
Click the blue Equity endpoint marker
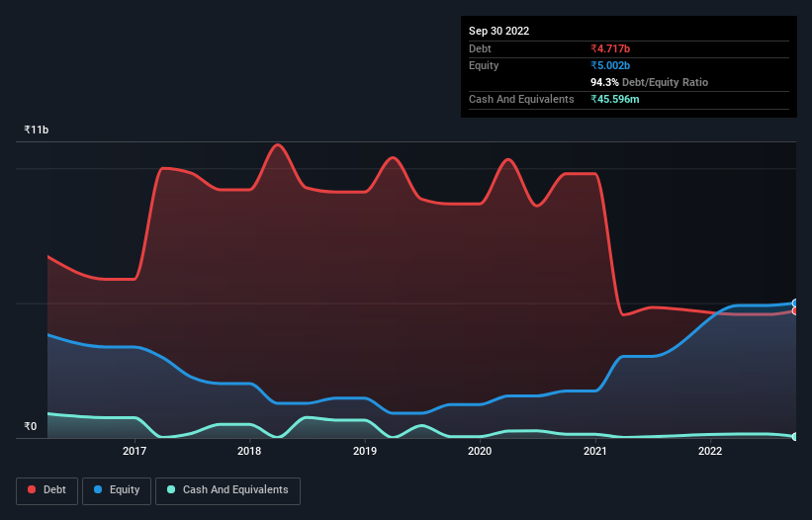click(x=795, y=303)
